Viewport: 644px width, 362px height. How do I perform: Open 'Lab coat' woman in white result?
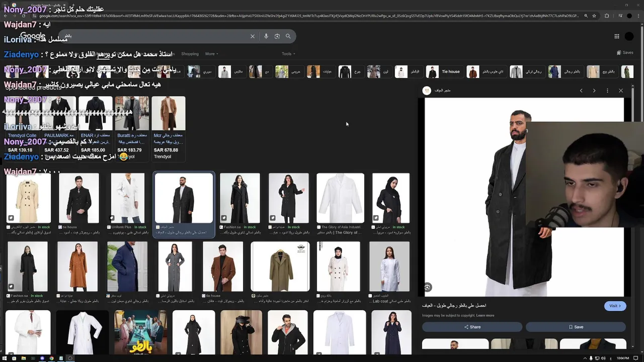[x=389, y=266]
